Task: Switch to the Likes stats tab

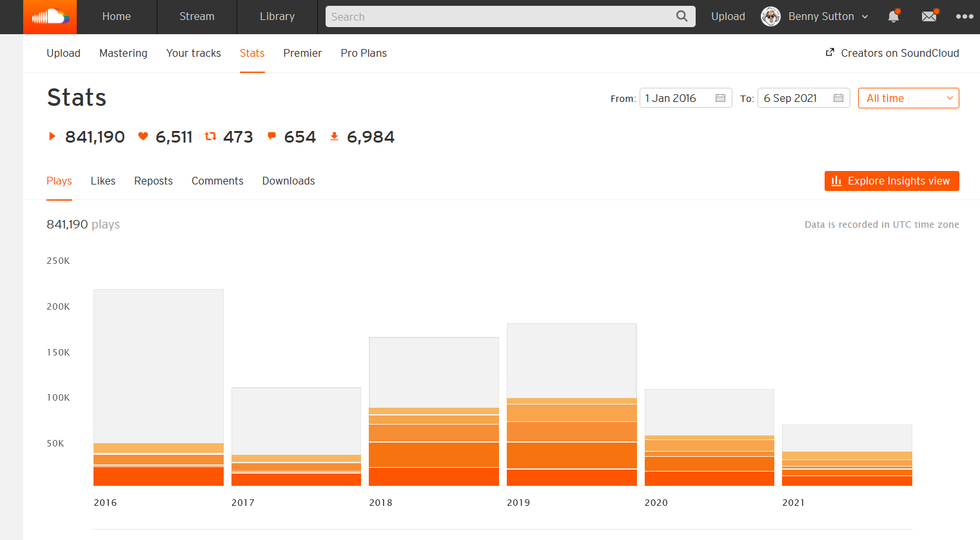Action: pyautogui.click(x=103, y=181)
